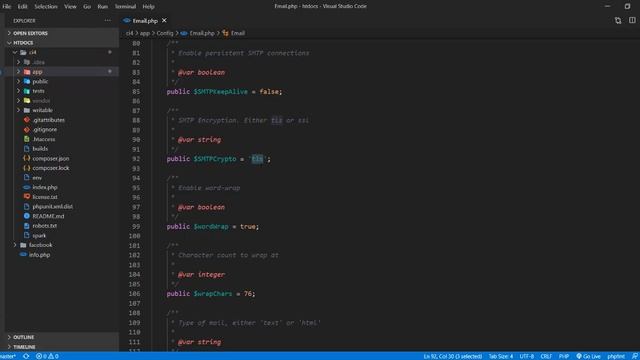The image size is (640, 360).
Task: Open the phpunit.xml.dist file
Action: coord(53,207)
